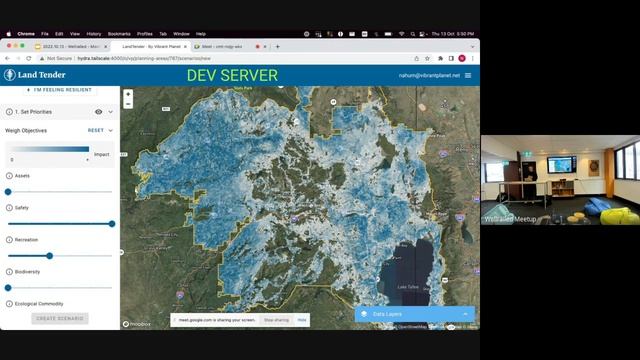Image resolution: width=640 pixels, height=360 pixels.
Task: Open the hamburger menu in header
Action: [468, 76]
